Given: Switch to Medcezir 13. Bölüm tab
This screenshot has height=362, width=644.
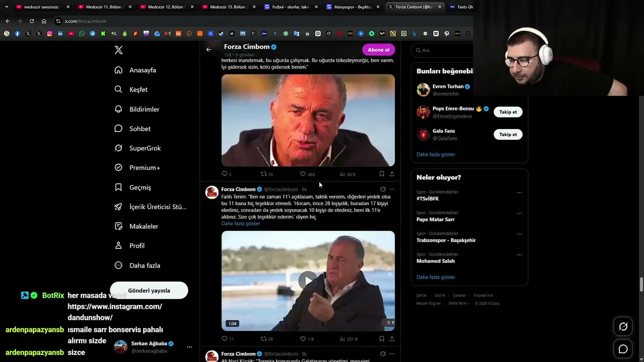Looking at the screenshot, I should [228, 7].
